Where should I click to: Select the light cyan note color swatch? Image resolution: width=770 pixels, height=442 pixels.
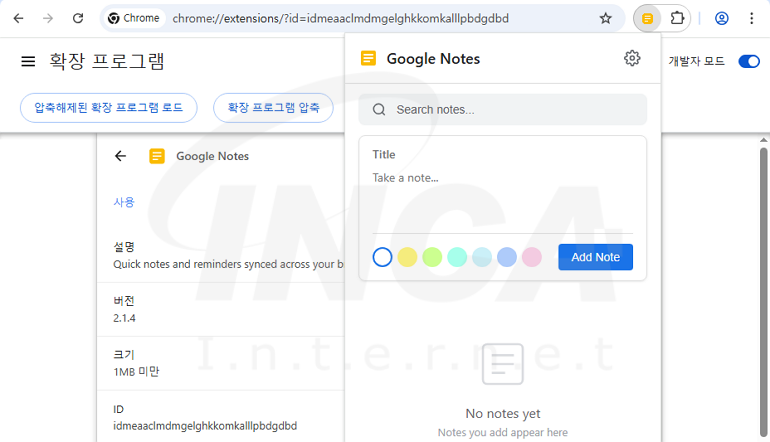click(x=482, y=257)
